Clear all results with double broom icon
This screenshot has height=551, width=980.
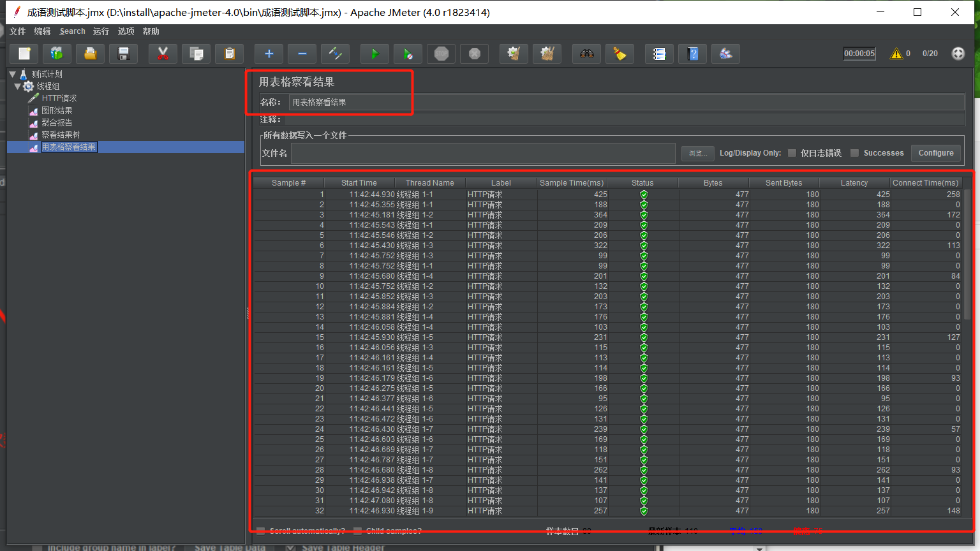(x=547, y=54)
